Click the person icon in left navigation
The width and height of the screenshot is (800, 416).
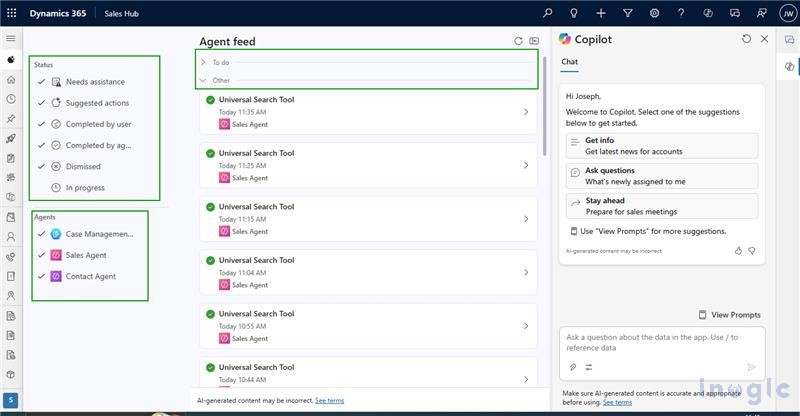pos(11,237)
